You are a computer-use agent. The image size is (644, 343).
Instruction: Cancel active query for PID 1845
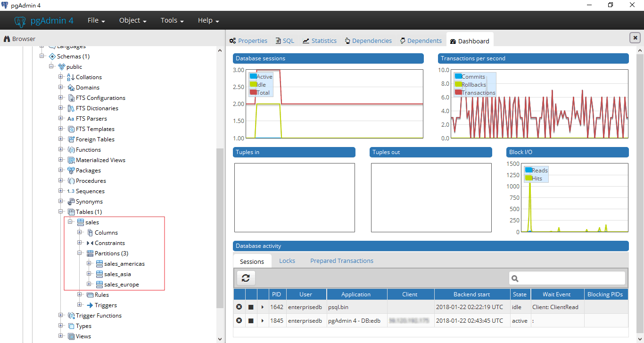pos(251,321)
